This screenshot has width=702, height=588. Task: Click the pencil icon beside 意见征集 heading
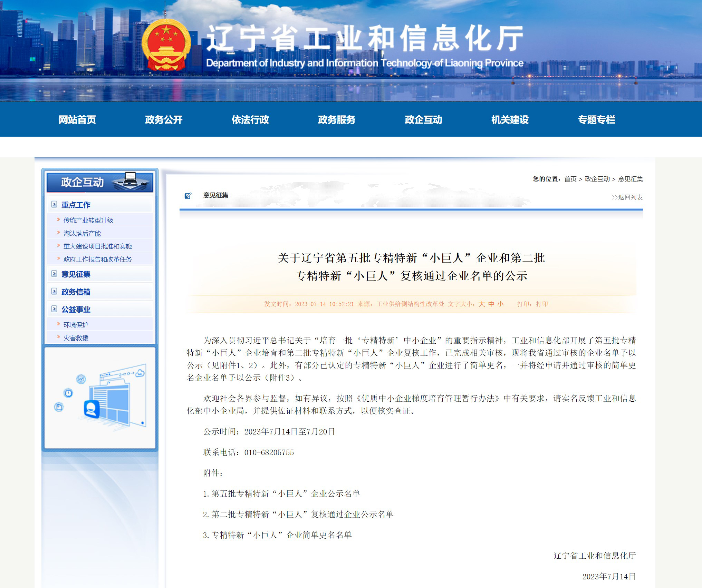pos(188,196)
